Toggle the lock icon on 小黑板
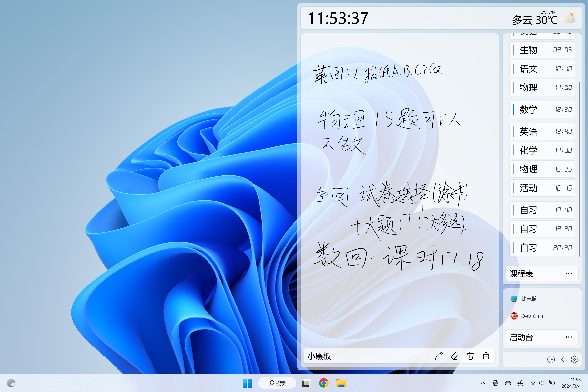This screenshot has height=392, width=588. [x=486, y=356]
